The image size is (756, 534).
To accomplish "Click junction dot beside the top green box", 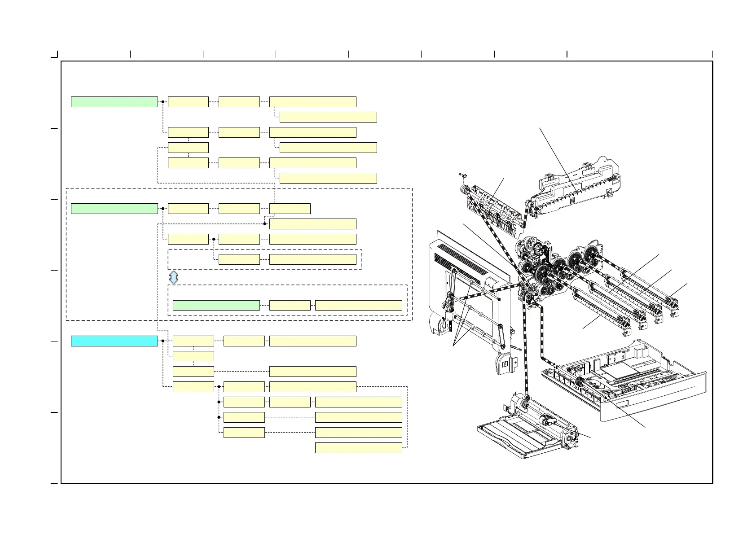I will point(163,102).
